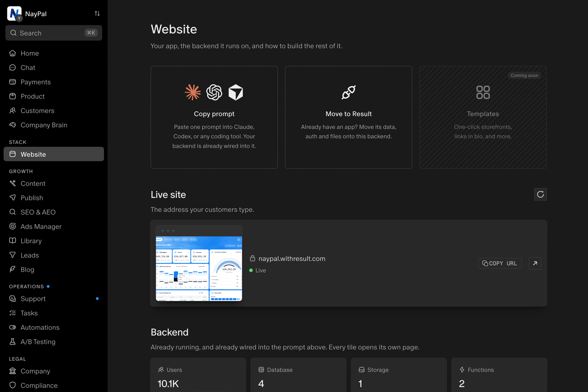588x392 pixels.
Task: Open the Chat bubble icon
Action: (12, 68)
